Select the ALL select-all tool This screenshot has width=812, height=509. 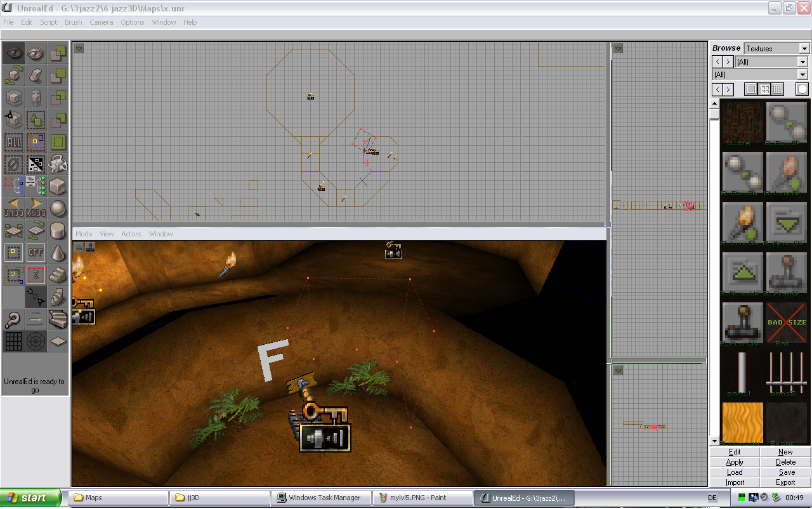tap(14, 142)
